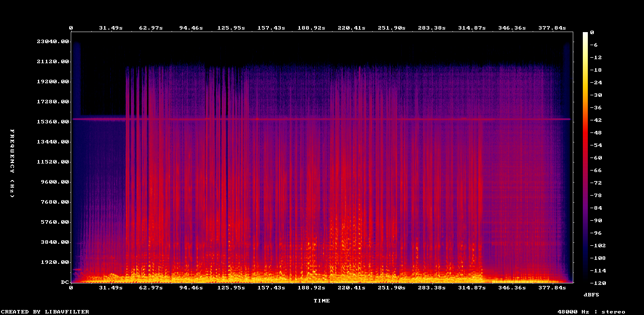Viewport: 644px width, 315px height.
Task: Click the CREATED BY LIBAVFILTER text
Action: [45, 311]
